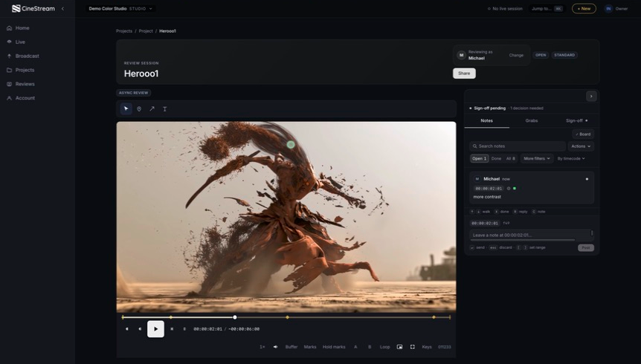This screenshot has height=364, width=641.
Task: Click the ASYNC REVIEW tag
Action: [x=133, y=93]
